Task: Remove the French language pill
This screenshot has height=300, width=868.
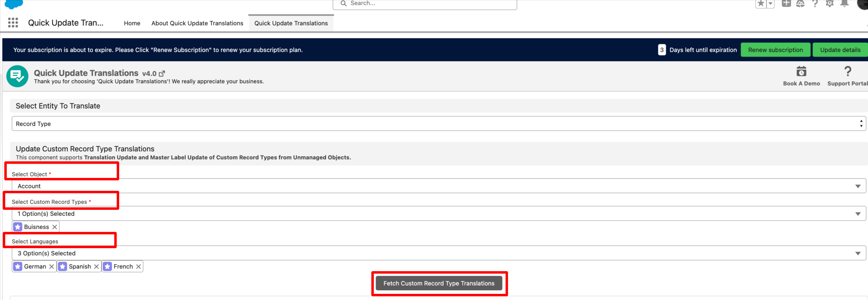Action: point(139,266)
